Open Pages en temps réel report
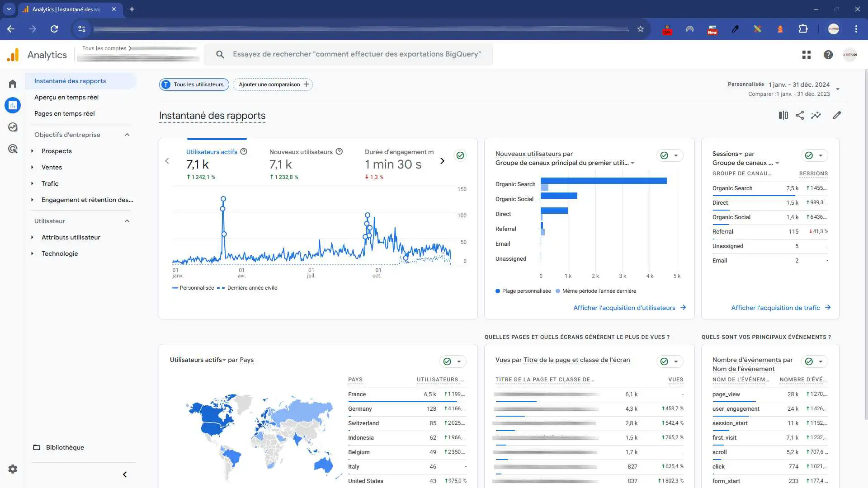 pyautogui.click(x=65, y=113)
